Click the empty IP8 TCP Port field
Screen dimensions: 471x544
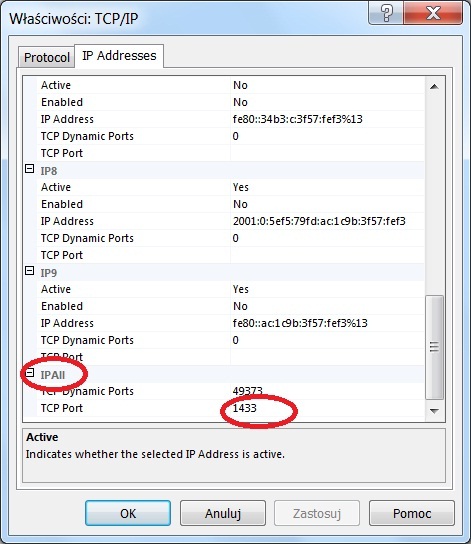click(327, 255)
